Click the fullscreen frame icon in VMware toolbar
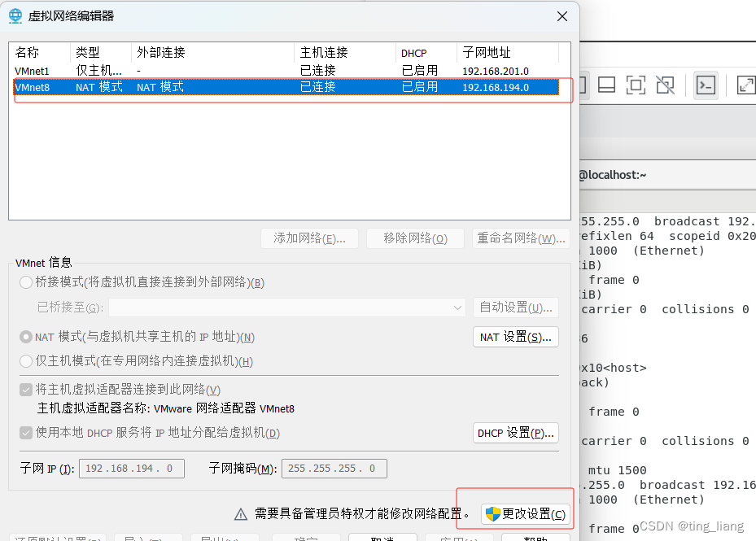The image size is (756, 541). tap(636, 85)
